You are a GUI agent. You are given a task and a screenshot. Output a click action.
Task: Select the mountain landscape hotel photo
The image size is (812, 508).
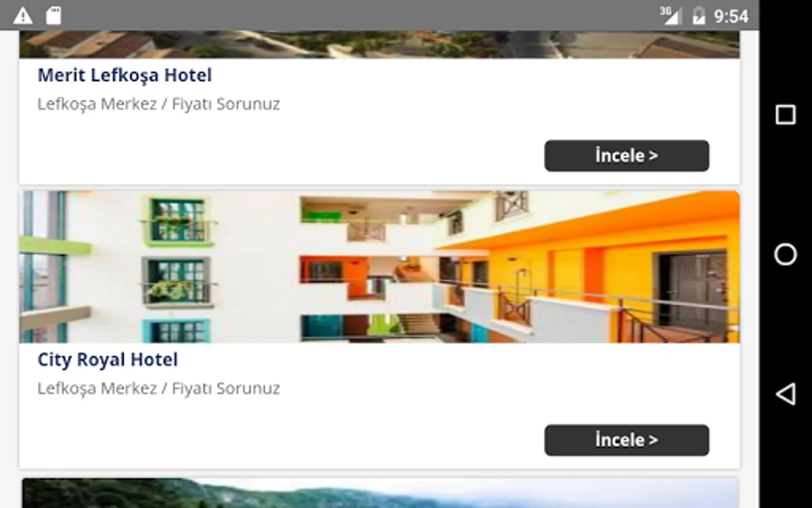click(x=381, y=493)
